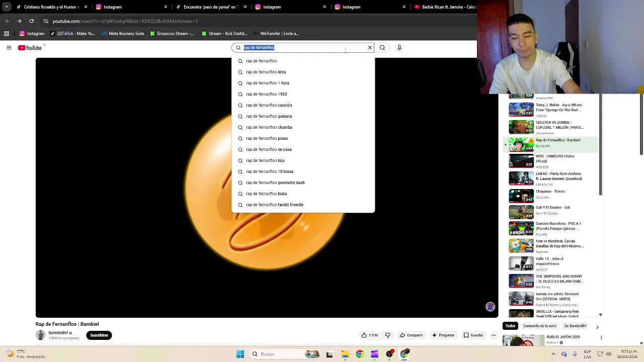
Task: Select the 'De BambielR4' chip
Action: [575, 326]
